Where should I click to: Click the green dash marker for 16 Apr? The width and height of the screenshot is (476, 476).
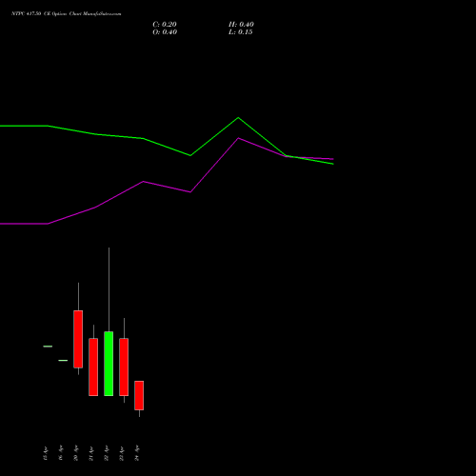coord(63,360)
